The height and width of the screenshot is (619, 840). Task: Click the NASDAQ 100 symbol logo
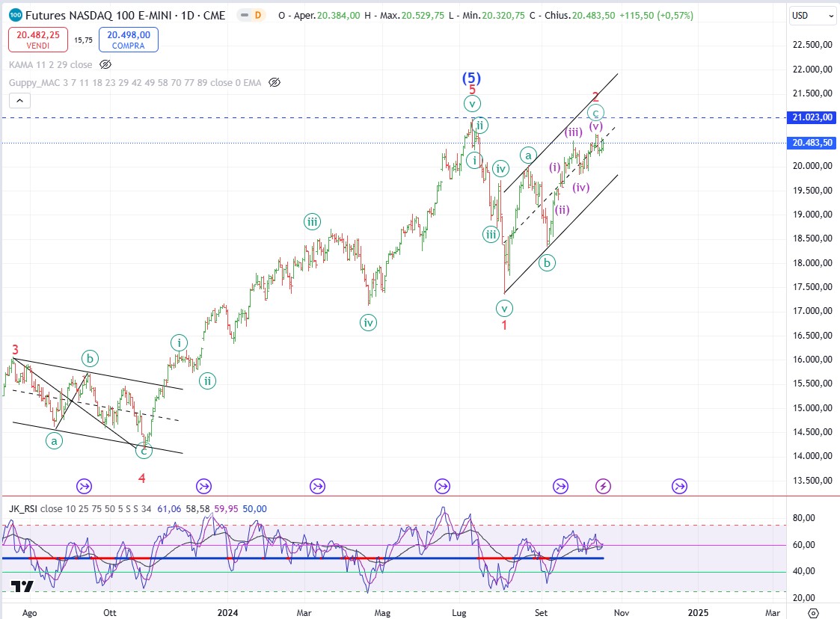16,15
